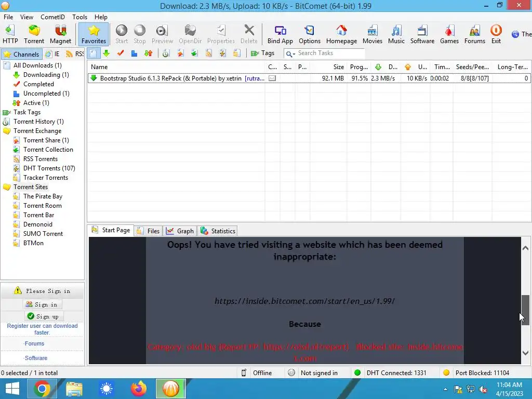Screen dimensions: 532x399
Task: Open the Options settings
Action: click(310, 34)
